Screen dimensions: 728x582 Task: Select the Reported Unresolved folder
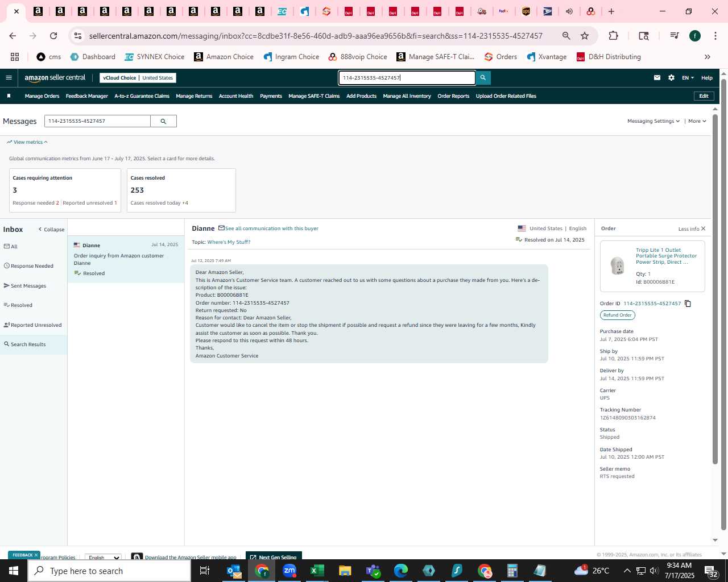point(34,325)
